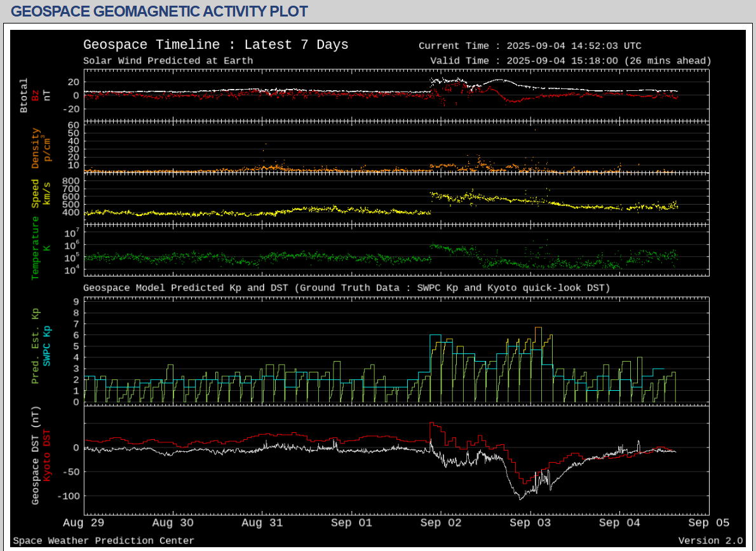Screen dimensions: 756x551
Task: Select the Sep 03 date marker
Action: tap(530, 523)
